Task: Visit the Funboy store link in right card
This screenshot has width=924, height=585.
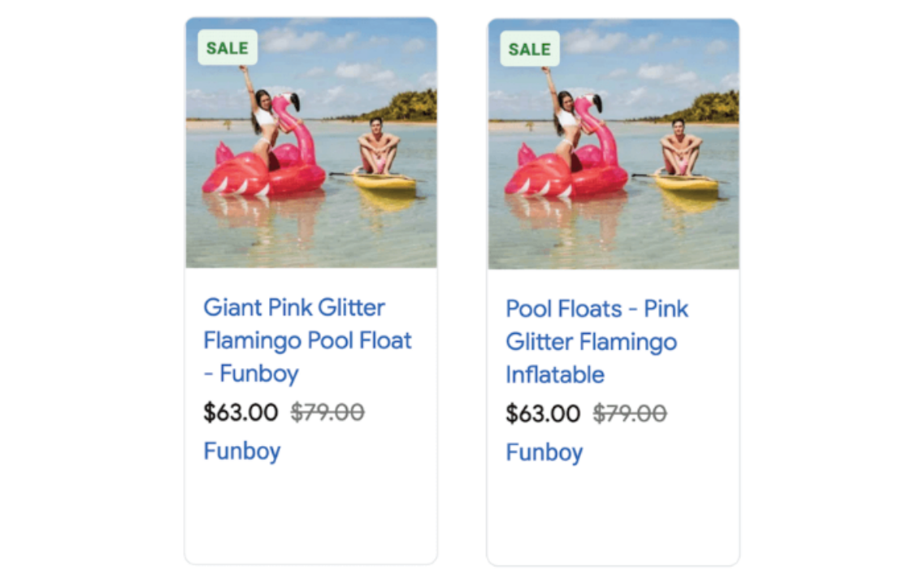Action: (x=544, y=453)
